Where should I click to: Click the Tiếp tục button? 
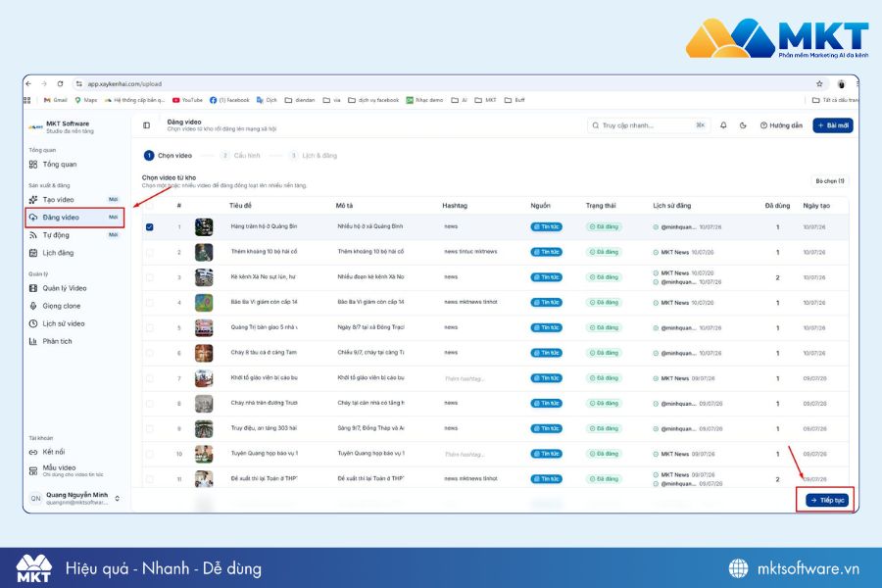[827, 500]
